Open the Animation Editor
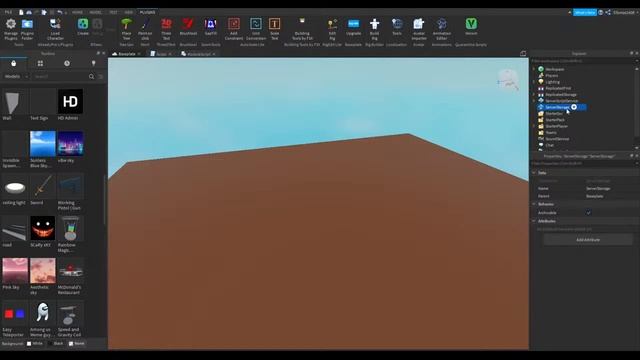 pos(442,29)
